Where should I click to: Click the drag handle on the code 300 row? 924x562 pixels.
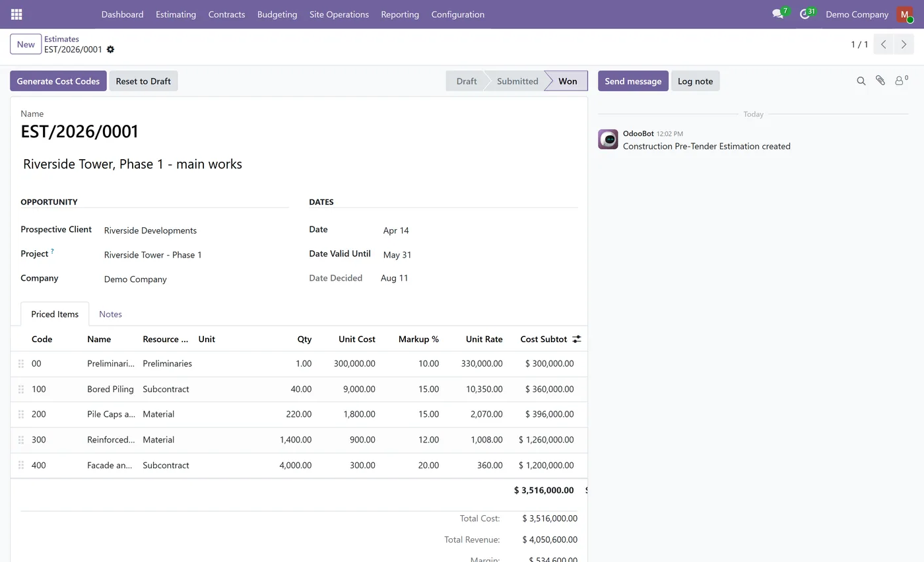click(21, 440)
